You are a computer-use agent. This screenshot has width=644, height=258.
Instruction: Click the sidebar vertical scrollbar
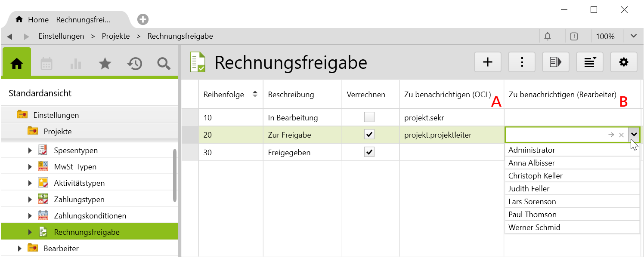tap(174, 175)
